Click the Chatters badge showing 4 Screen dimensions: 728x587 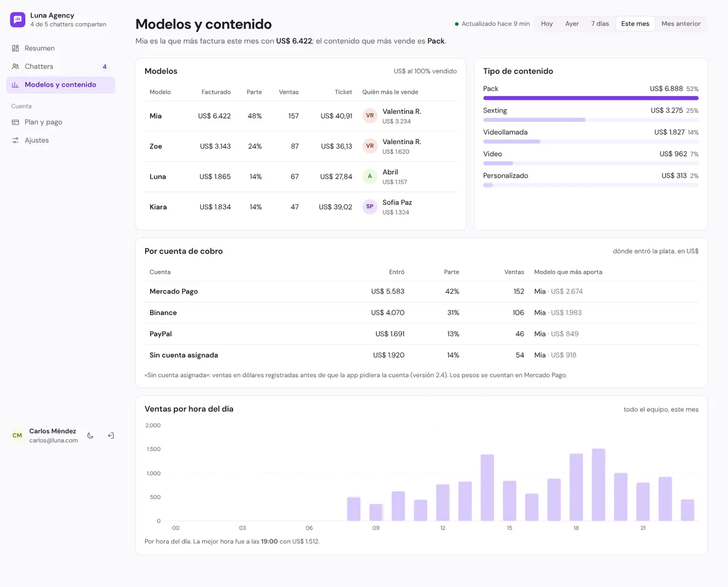coord(105,67)
